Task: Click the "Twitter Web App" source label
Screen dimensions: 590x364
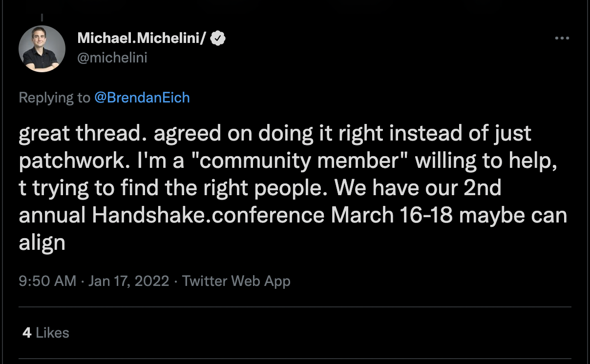Action: pos(236,281)
